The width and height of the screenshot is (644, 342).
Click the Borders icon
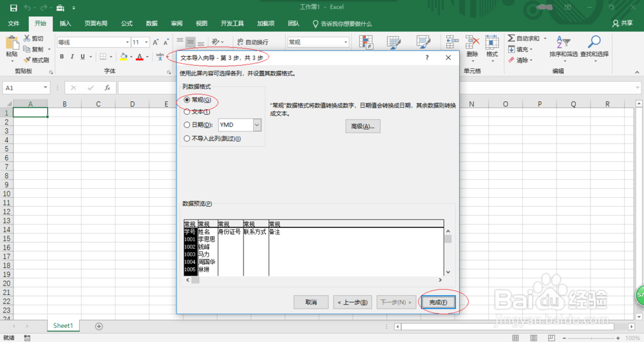103,57
